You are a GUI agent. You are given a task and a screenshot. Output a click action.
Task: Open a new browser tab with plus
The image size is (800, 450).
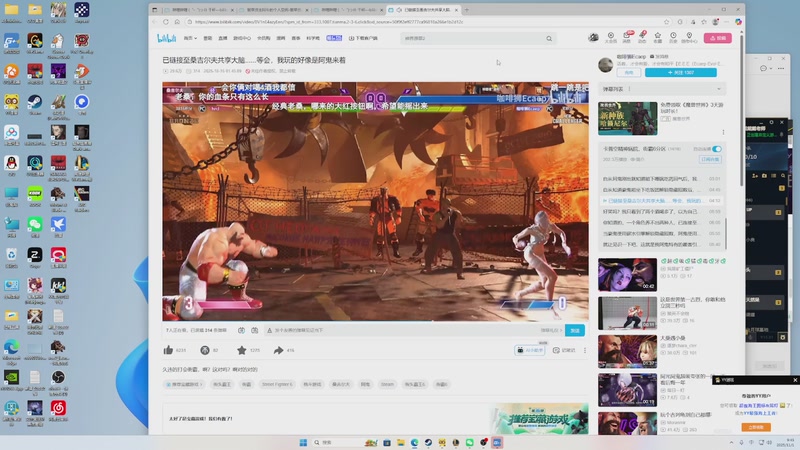tap(466, 10)
